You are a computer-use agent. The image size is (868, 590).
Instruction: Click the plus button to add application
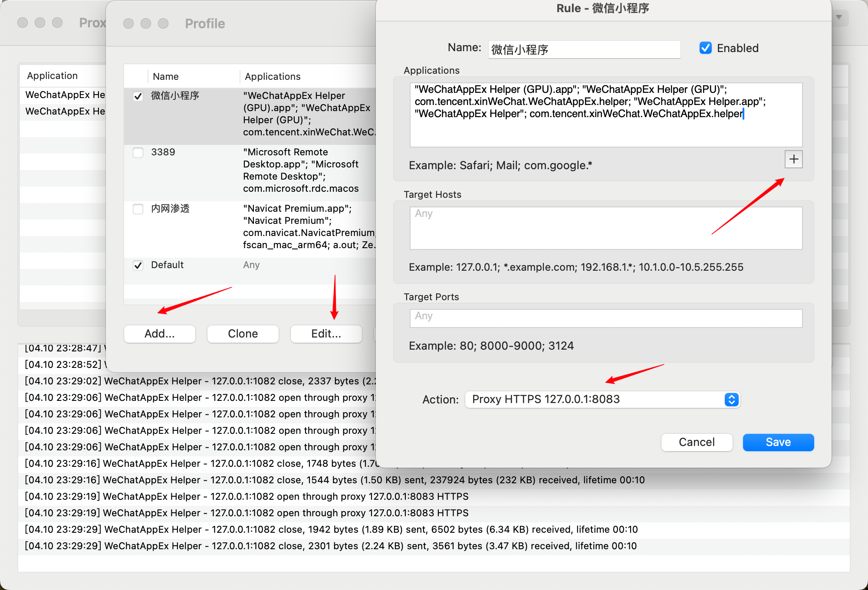click(x=793, y=159)
